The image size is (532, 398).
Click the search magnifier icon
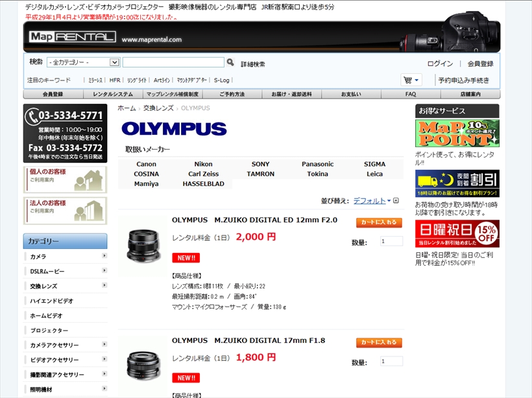tap(230, 62)
